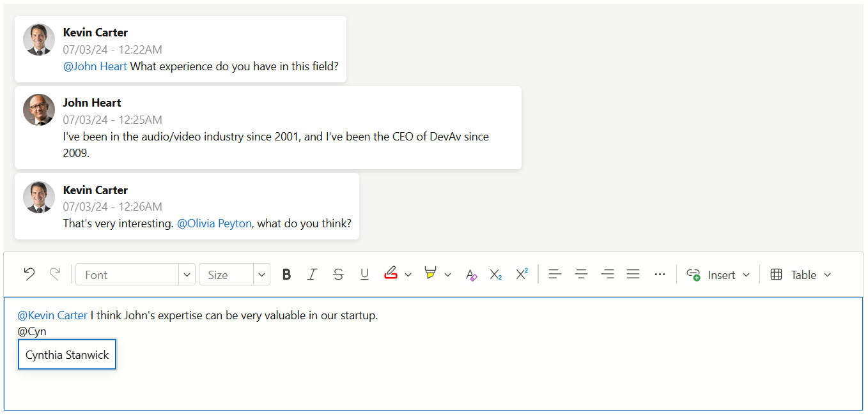The width and height of the screenshot is (868, 415).
Task: Toggle justified paragraph alignment
Action: coord(633,274)
